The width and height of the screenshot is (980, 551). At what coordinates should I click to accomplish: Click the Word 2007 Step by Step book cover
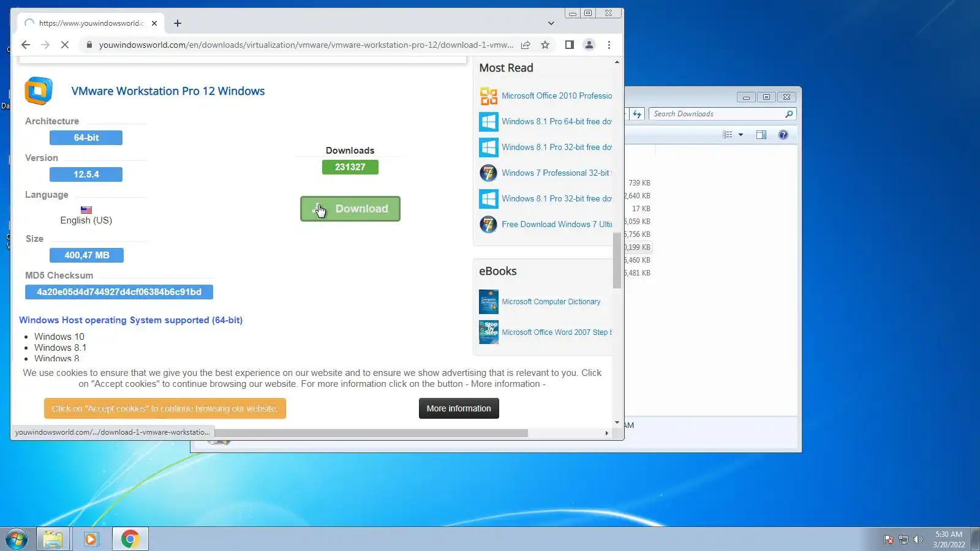489,332
